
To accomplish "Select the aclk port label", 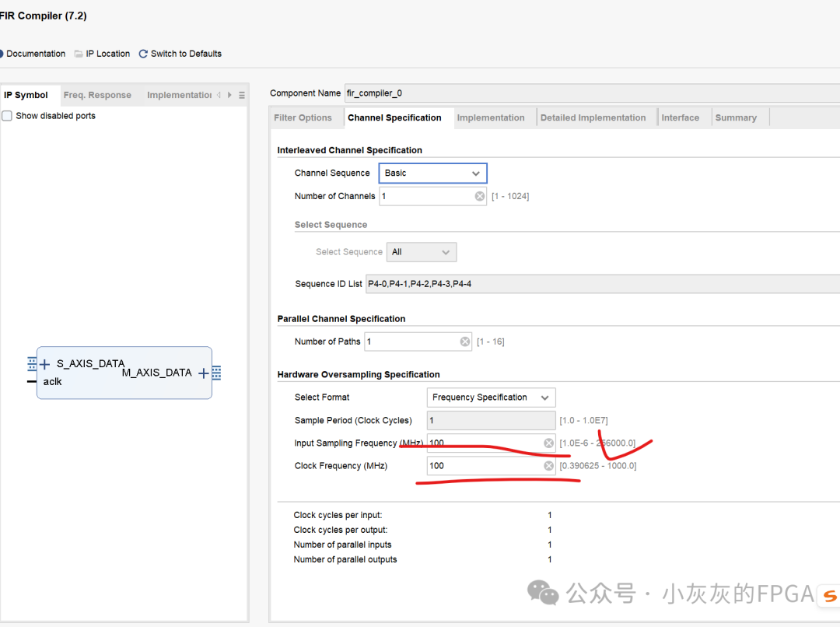I will tap(53, 381).
